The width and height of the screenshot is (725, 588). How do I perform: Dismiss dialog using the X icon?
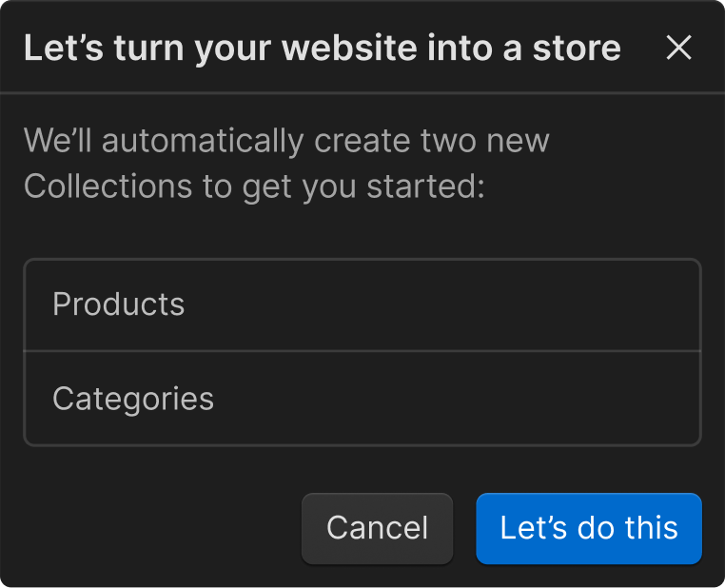coord(678,48)
